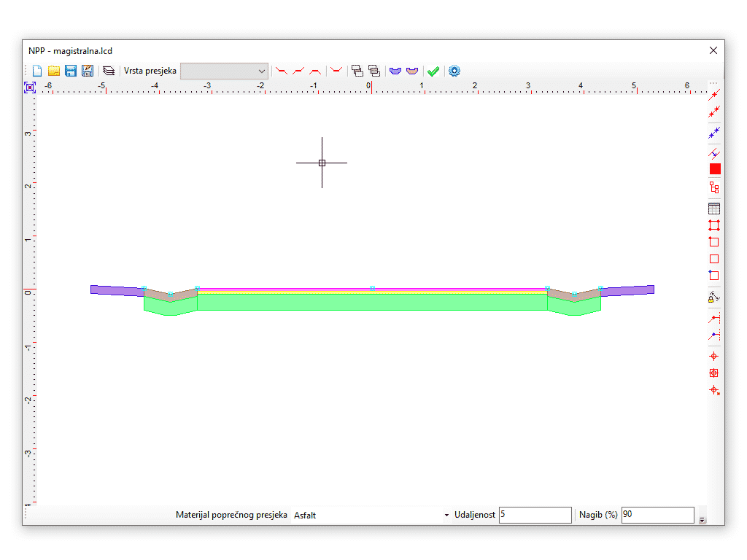Select the V-shaped ditch profile icon
The height and width of the screenshot is (560, 747).
336,71
